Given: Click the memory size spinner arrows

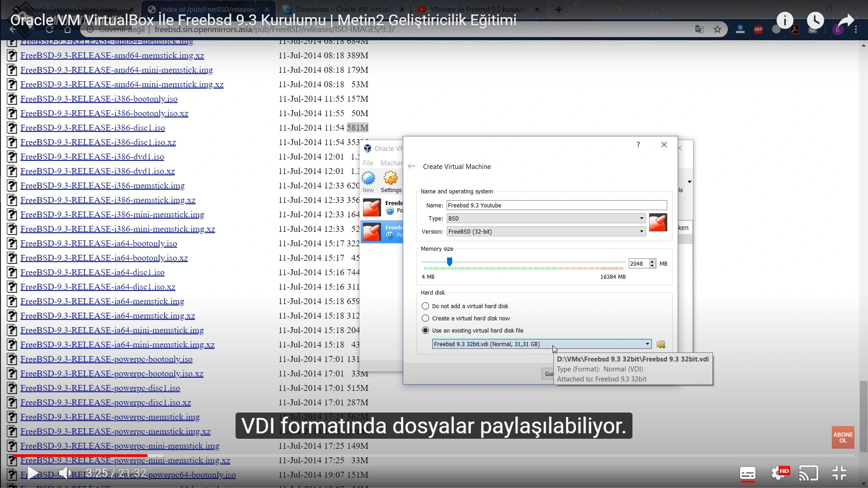Looking at the screenshot, I should click(x=652, y=263).
